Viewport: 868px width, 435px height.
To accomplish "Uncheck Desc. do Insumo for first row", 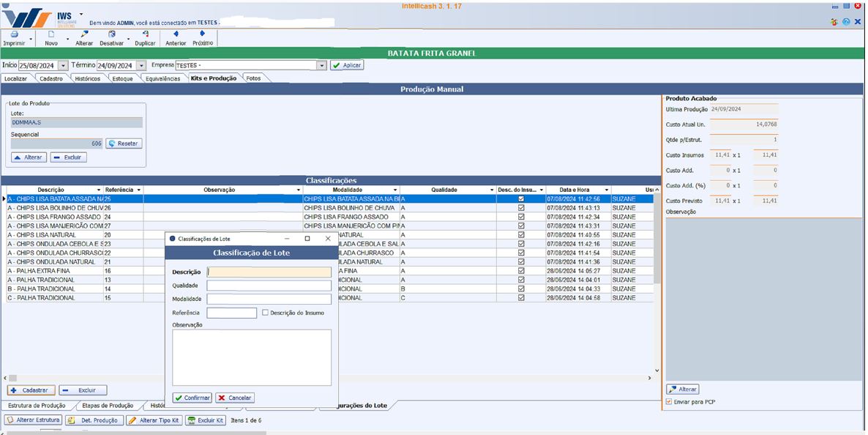I will point(521,198).
